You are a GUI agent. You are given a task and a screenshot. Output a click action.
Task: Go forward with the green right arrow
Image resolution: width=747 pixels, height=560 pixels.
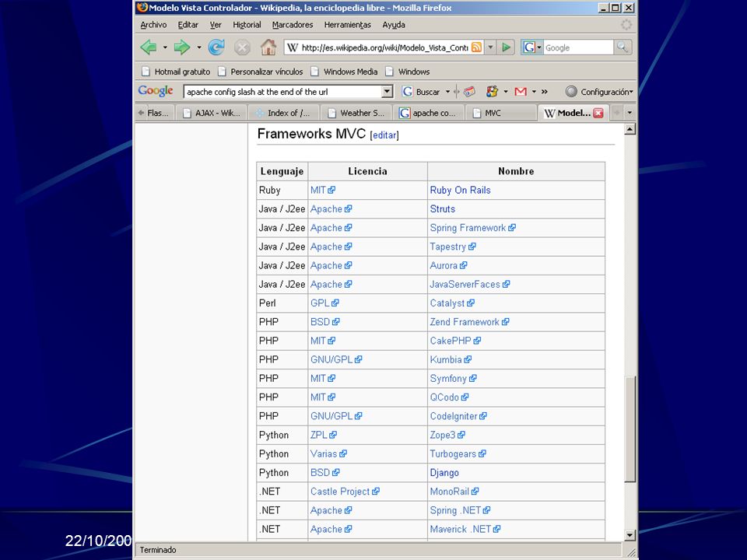click(x=181, y=47)
